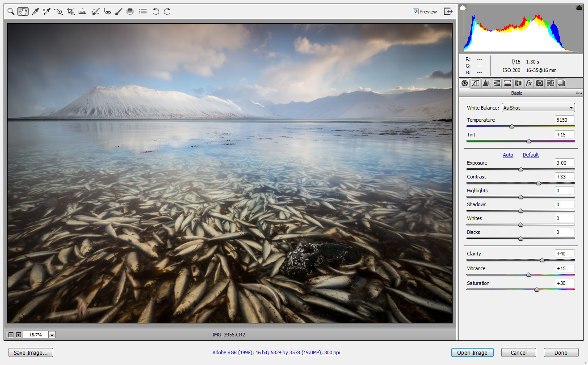Image resolution: width=588 pixels, height=365 pixels.
Task: Click the Blacks slider handle
Action: coord(521,239)
